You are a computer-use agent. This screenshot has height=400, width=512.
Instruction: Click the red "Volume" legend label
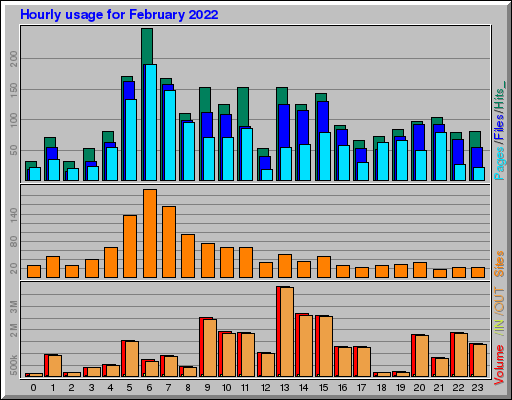tap(499, 365)
